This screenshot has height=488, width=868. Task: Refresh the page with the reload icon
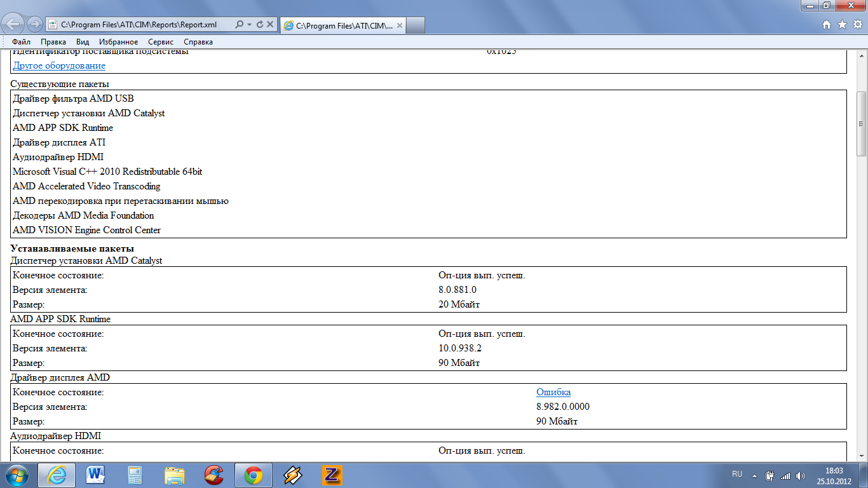click(x=259, y=25)
